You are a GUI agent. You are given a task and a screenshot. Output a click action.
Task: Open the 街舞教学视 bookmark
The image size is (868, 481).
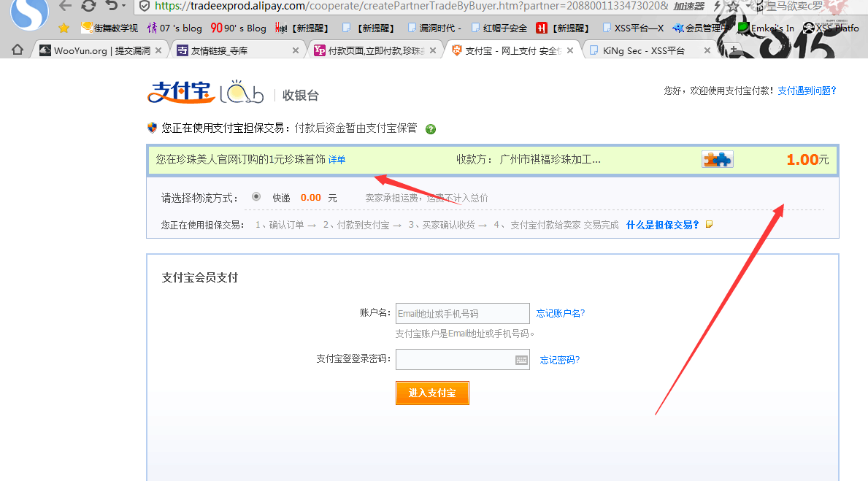pos(110,28)
